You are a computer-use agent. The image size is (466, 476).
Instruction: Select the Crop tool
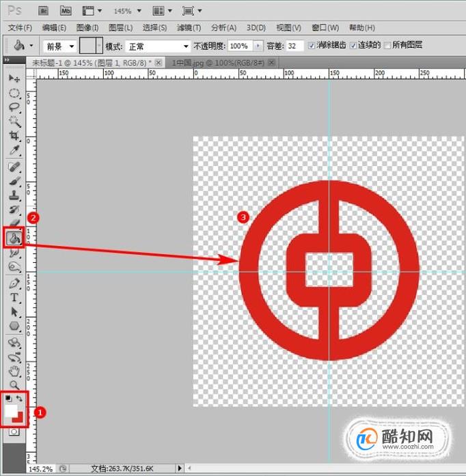[14, 135]
